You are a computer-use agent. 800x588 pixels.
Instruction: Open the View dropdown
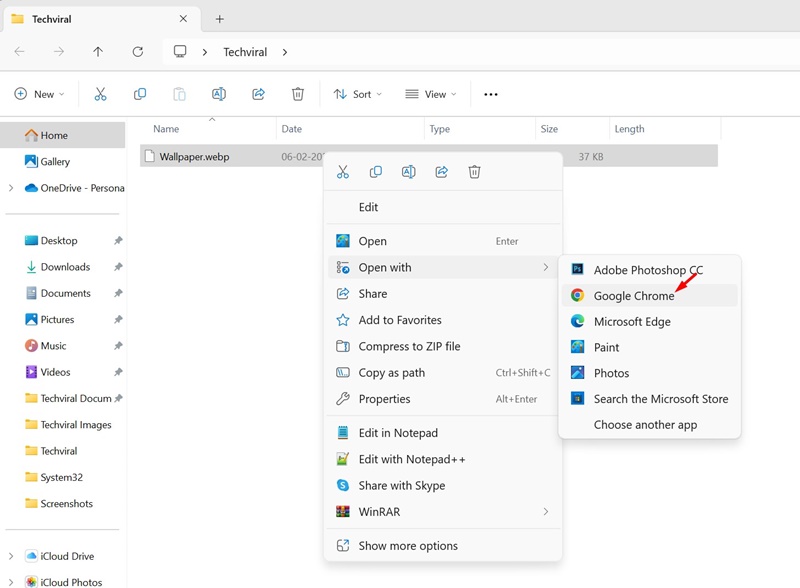click(x=431, y=94)
